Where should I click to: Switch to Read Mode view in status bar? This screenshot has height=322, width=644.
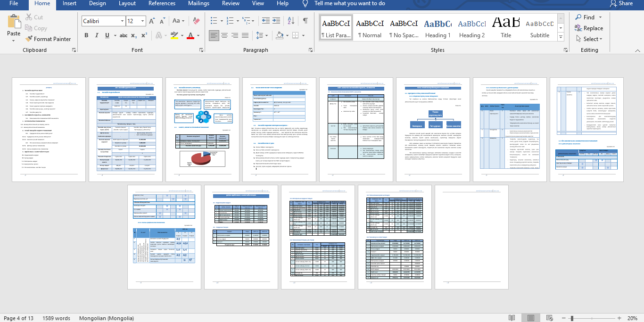[x=512, y=318]
